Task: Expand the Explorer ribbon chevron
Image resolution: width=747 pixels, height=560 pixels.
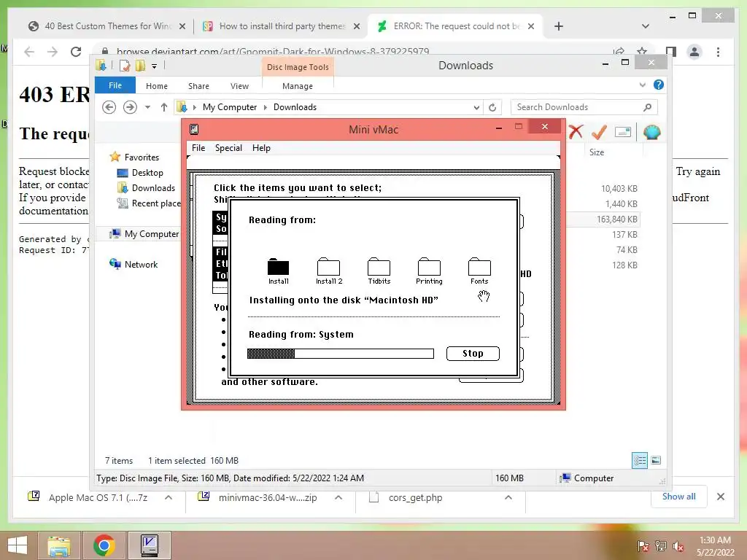Action: point(642,85)
